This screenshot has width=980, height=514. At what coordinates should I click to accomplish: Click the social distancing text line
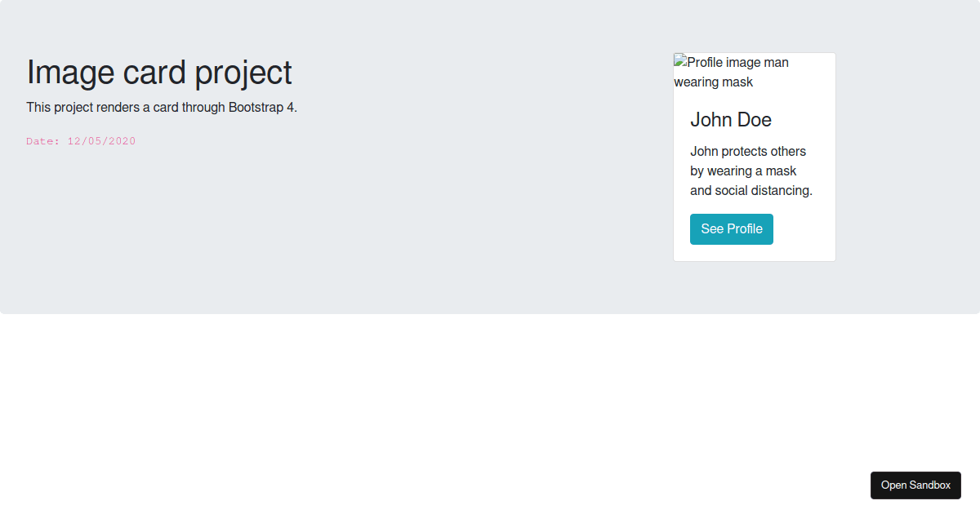(750, 190)
